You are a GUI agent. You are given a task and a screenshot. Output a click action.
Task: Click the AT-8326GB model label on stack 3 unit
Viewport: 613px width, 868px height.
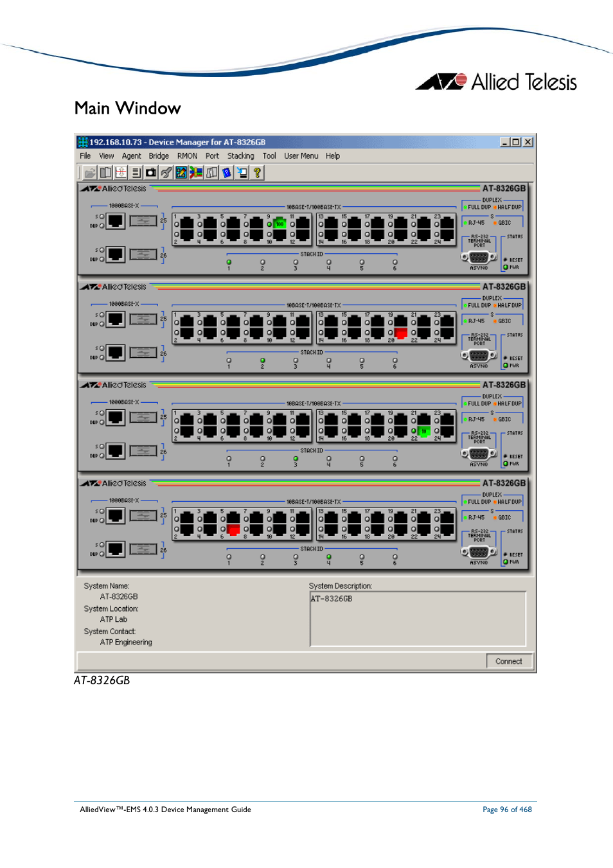point(504,385)
